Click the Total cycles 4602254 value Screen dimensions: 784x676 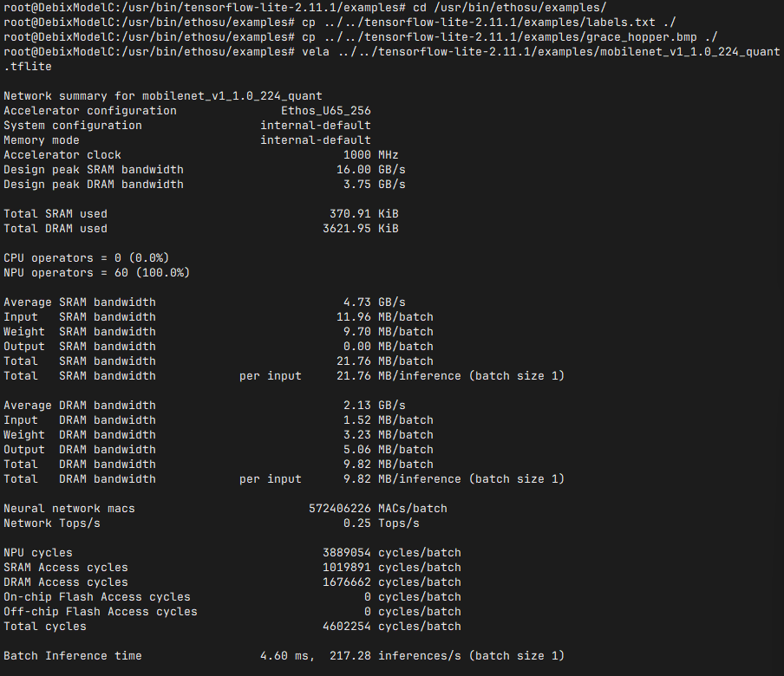coord(347,627)
